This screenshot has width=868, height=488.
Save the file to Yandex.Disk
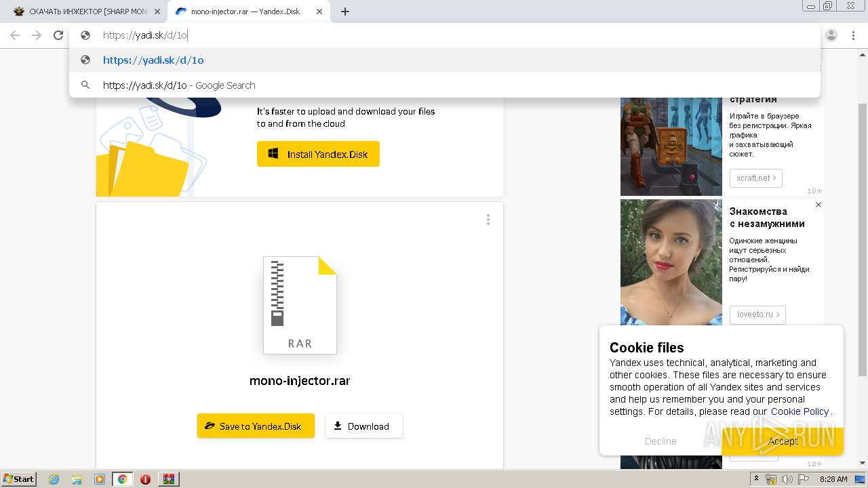pyautogui.click(x=256, y=426)
